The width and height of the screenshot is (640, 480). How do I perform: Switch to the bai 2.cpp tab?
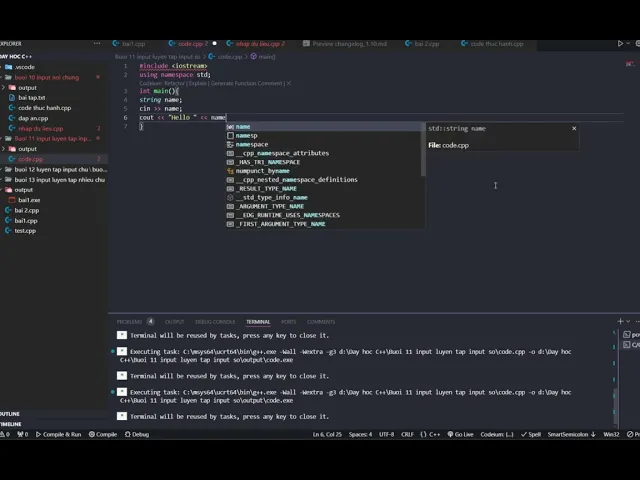pyautogui.click(x=422, y=44)
